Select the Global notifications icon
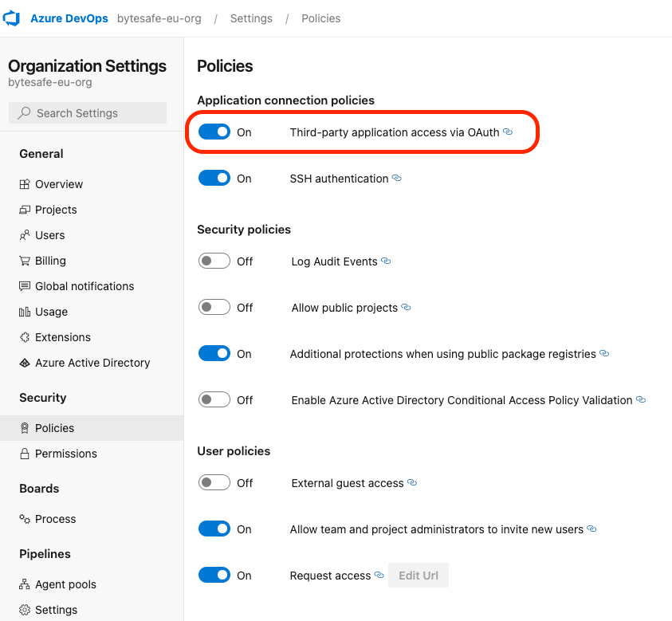 tap(26, 286)
